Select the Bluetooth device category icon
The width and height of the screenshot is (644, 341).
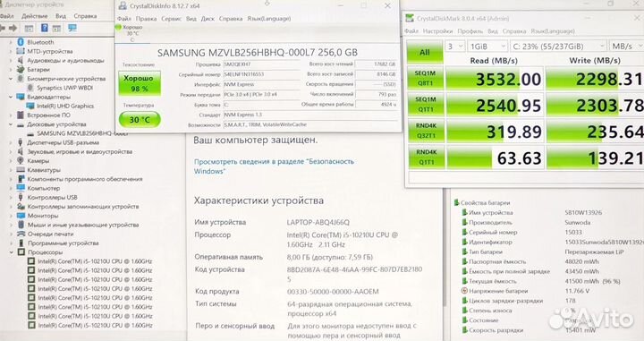21,42
